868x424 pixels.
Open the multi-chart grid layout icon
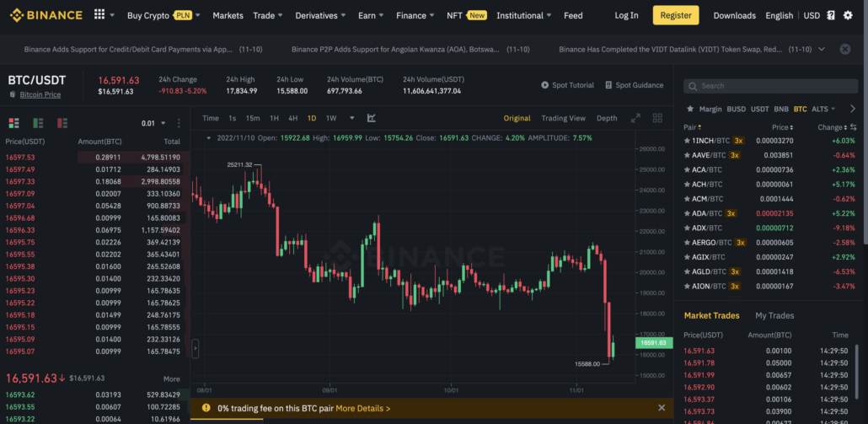click(657, 118)
